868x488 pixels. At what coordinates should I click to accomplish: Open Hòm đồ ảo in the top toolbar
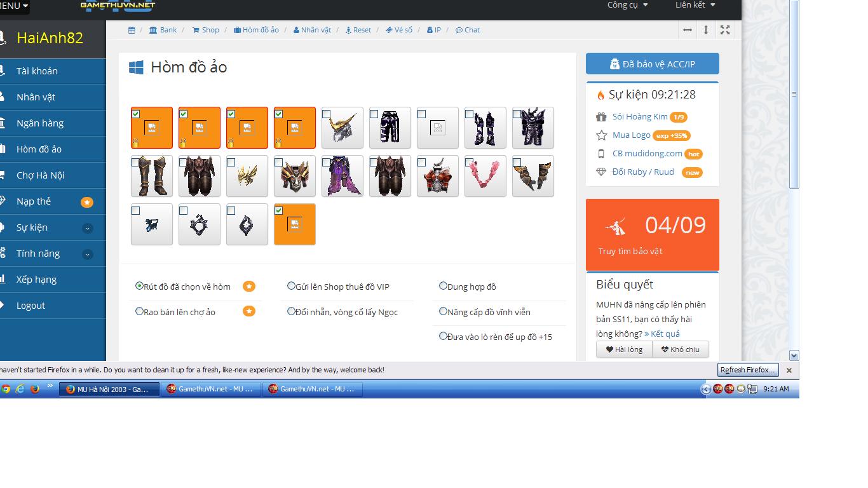point(256,30)
